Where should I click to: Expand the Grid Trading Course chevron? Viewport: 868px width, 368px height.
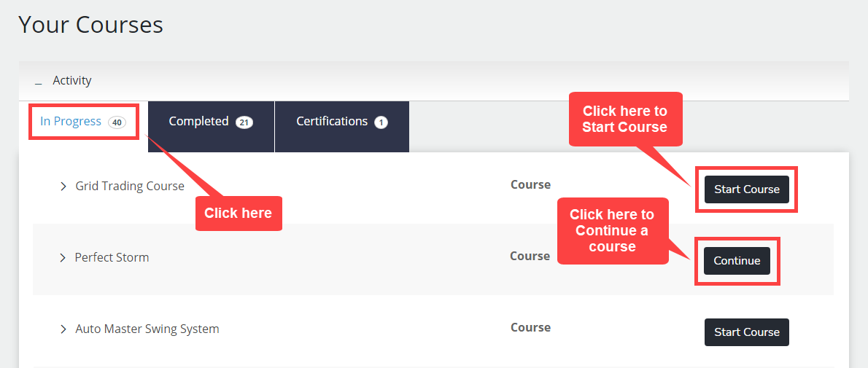[x=63, y=187]
